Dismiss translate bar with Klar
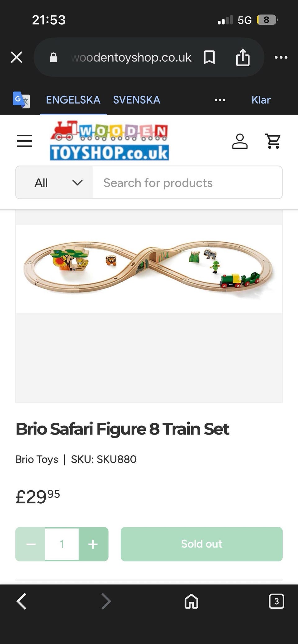 click(261, 100)
